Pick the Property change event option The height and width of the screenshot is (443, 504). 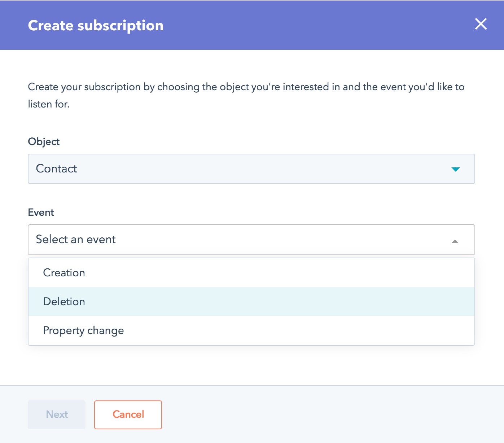(x=83, y=330)
